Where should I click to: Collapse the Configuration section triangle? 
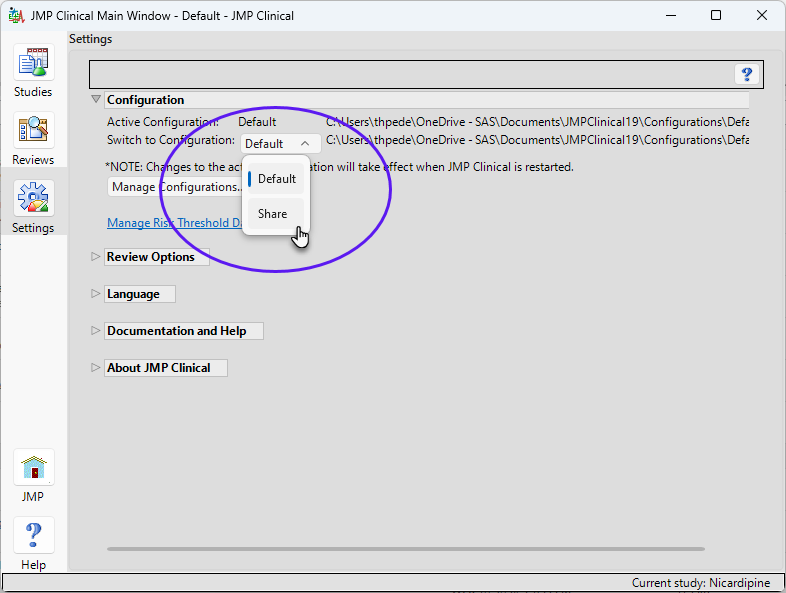click(96, 99)
